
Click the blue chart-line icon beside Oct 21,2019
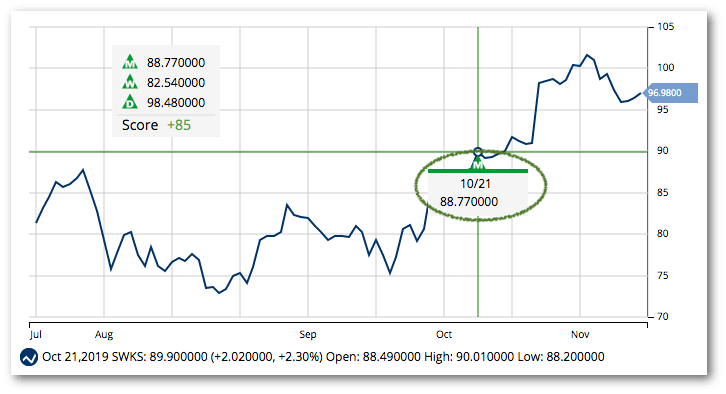click(x=29, y=357)
